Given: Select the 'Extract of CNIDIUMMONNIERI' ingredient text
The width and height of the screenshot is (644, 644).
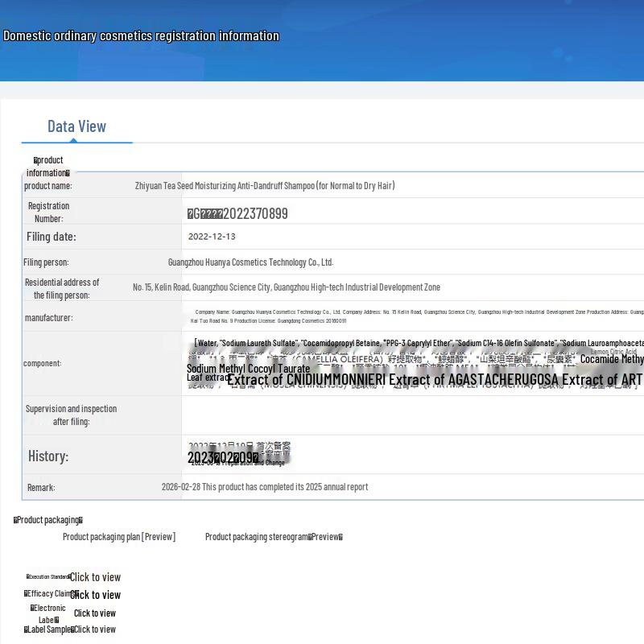Looking at the screenshot, I should point(307,380).
